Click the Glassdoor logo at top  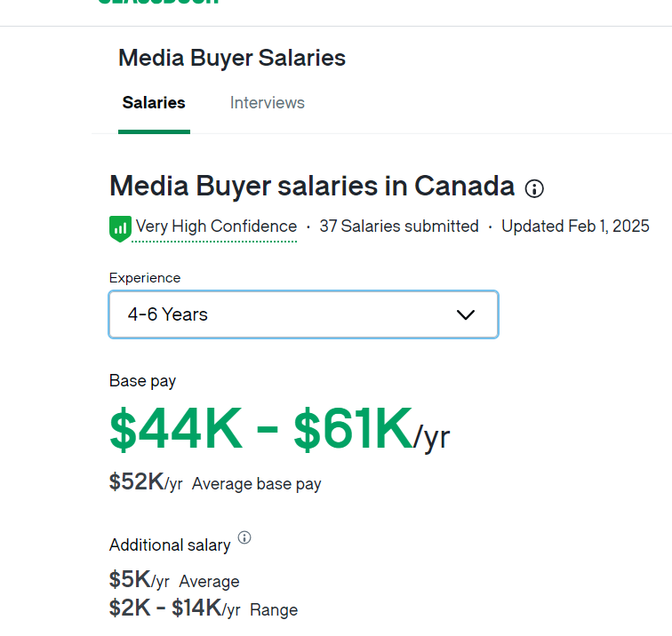(x=158, y=3)
